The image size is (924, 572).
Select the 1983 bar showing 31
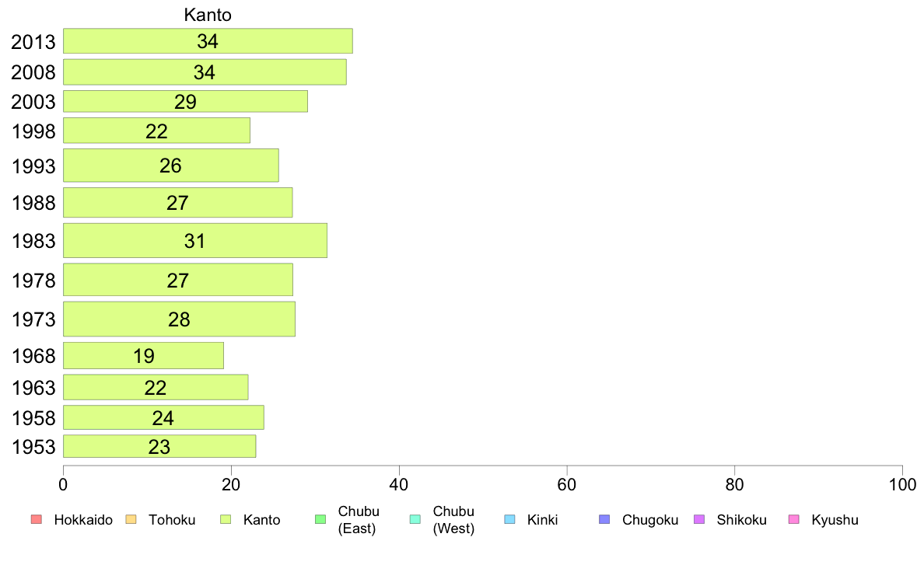[x=195, y=240]
